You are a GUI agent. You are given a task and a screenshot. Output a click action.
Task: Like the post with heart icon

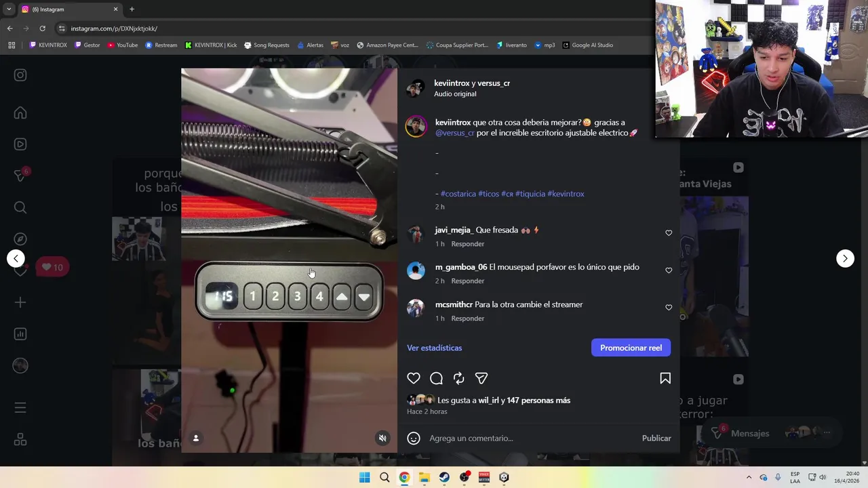414,378
